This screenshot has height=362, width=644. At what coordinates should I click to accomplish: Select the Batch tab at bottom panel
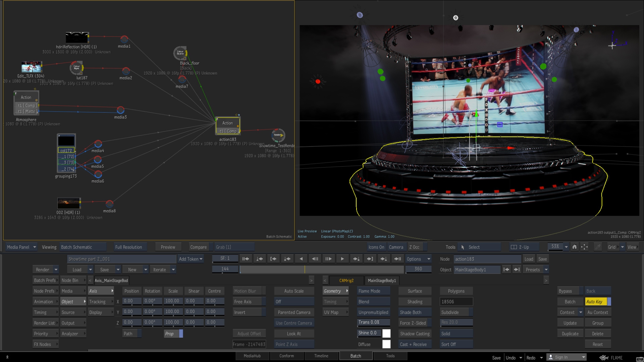(356, 356)
